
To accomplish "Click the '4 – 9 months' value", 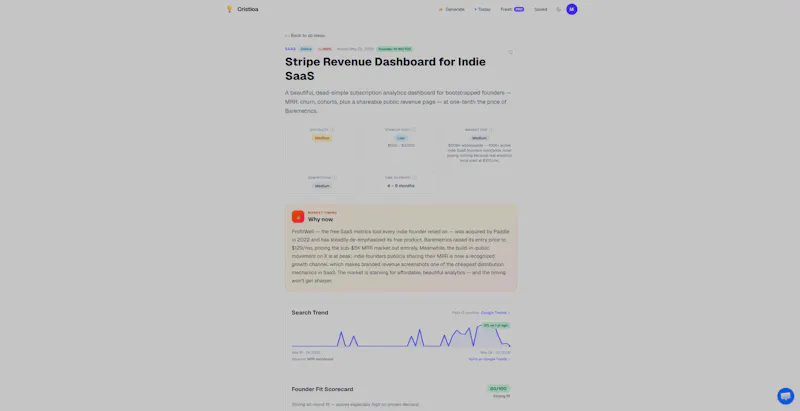I will [x=401, y=186].
